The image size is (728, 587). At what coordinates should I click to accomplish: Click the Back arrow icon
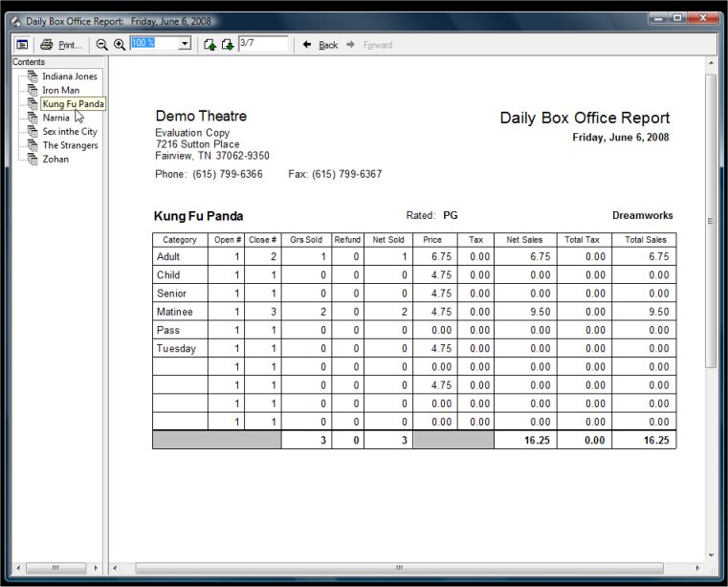[x=307, y=45]
